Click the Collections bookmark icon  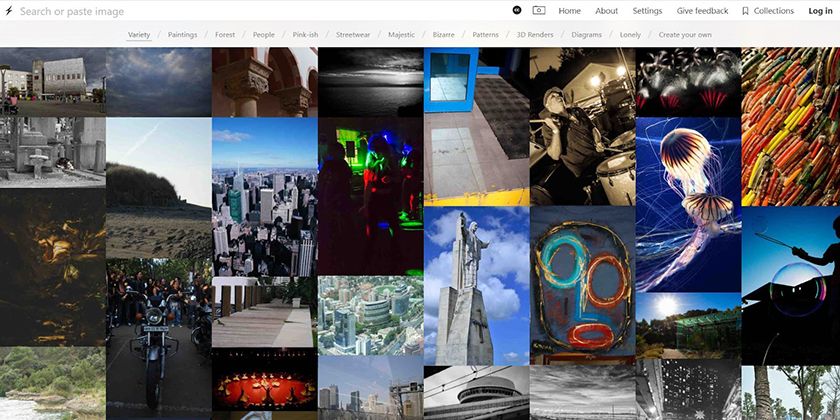pos(745,11)
